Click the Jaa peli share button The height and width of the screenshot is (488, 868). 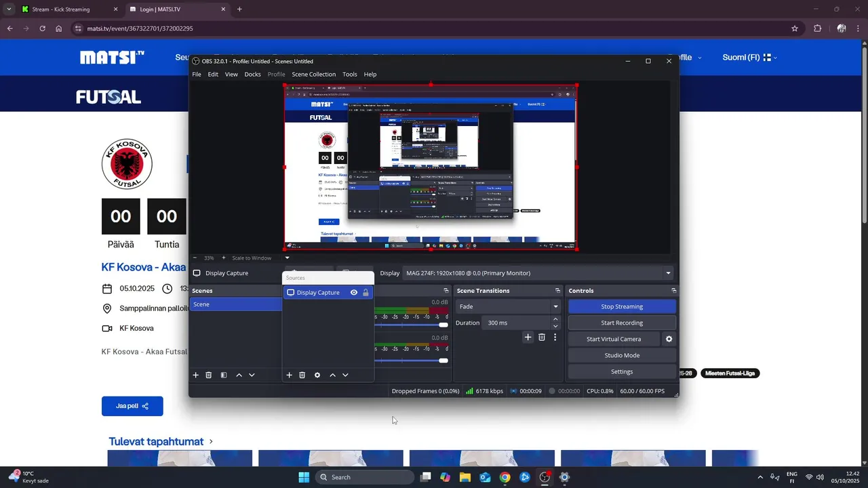pos(132,406)
